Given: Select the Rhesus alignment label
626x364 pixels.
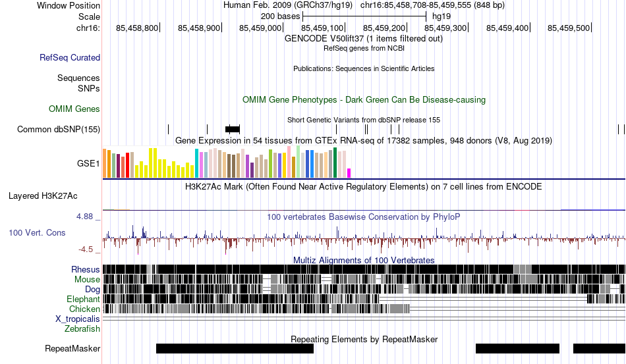Looking at the screenshot, I should click(x=85, y=269).
